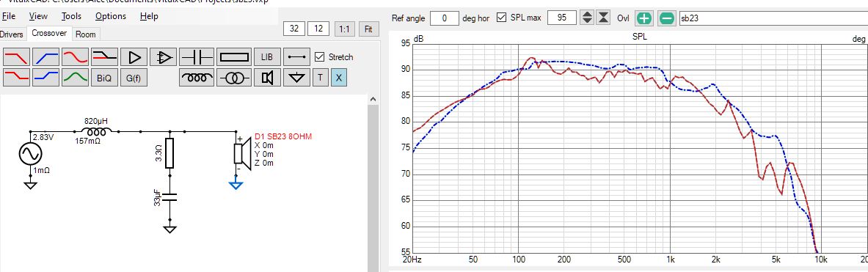Open the Tools menu
The width and height of the screenshot is (868, 272).
click(x=71, y=16)
